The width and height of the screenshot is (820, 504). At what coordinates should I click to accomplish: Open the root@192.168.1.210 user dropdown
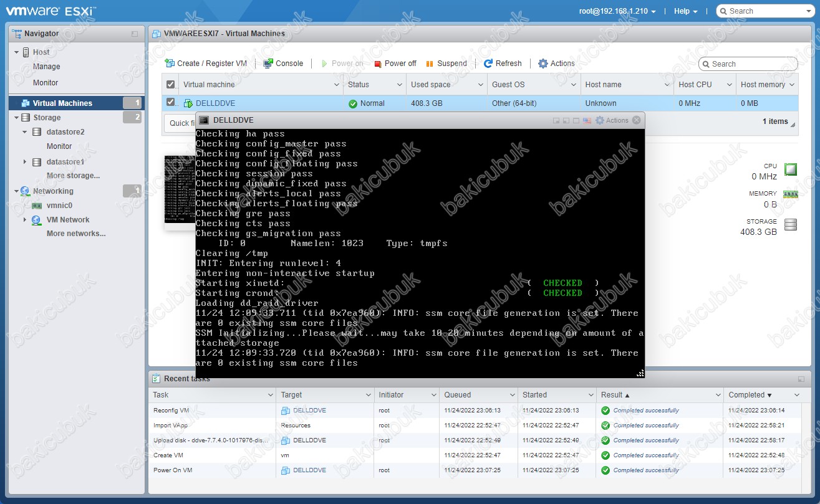[618, 11]
